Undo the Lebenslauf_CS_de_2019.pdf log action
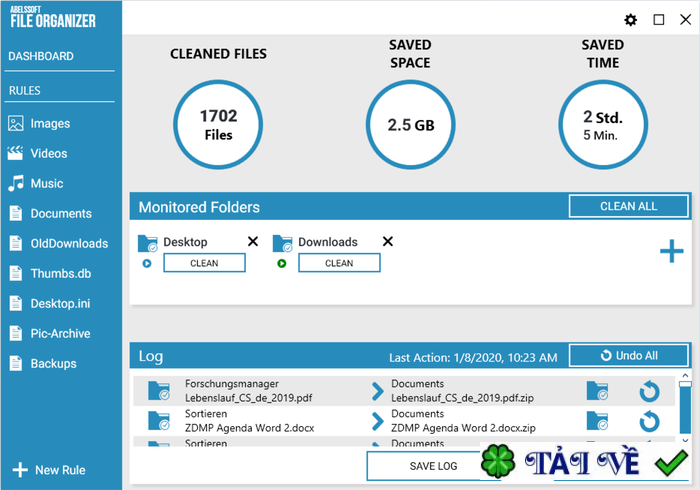This screenshot has height=490, width=700. [x=649, y=392]
